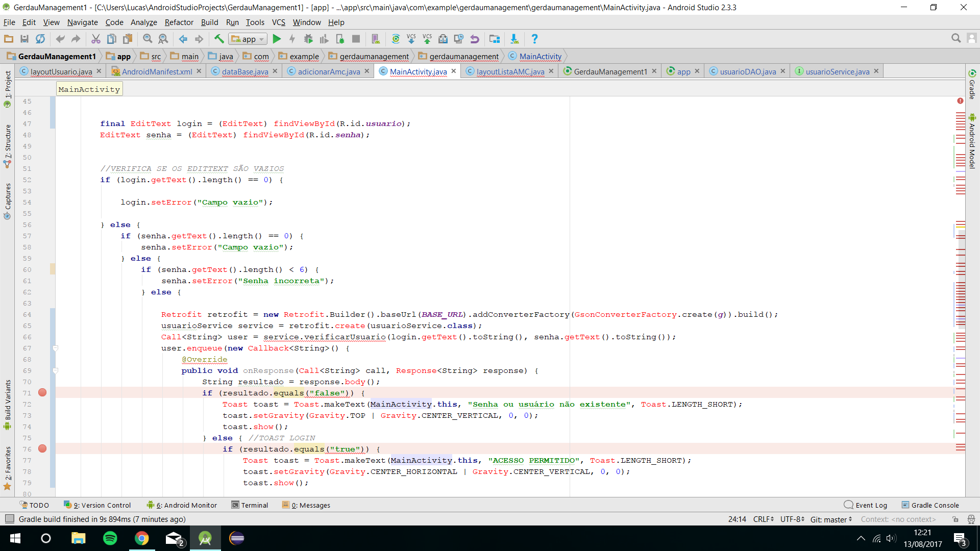Navigate Forward with right arrow
This screenshot has width=980, height=551.
[199, 39]
